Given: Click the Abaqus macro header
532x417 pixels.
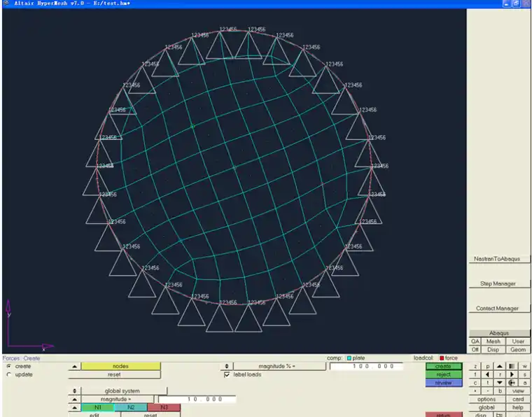Looking at the screenshot, I should 499,333.
